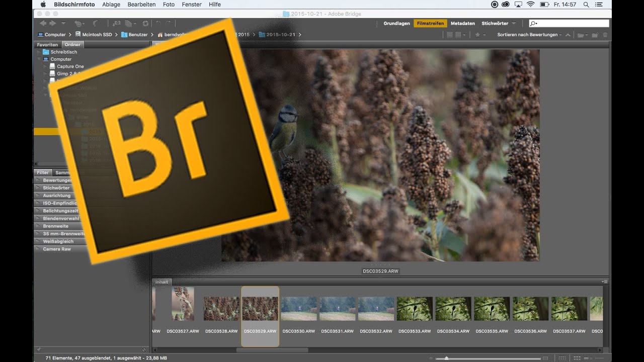Switch to the Metadaten workspace

tap(462, 24)
